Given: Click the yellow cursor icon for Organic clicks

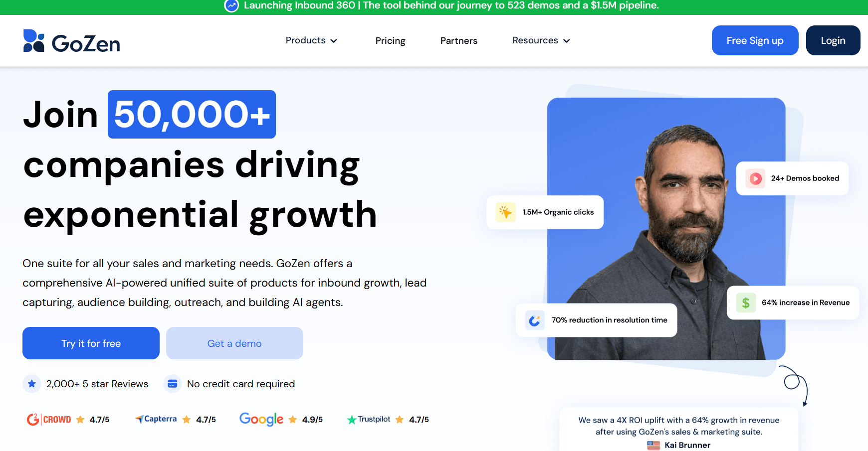Looking at the screenshot, I should click(506, 212).
